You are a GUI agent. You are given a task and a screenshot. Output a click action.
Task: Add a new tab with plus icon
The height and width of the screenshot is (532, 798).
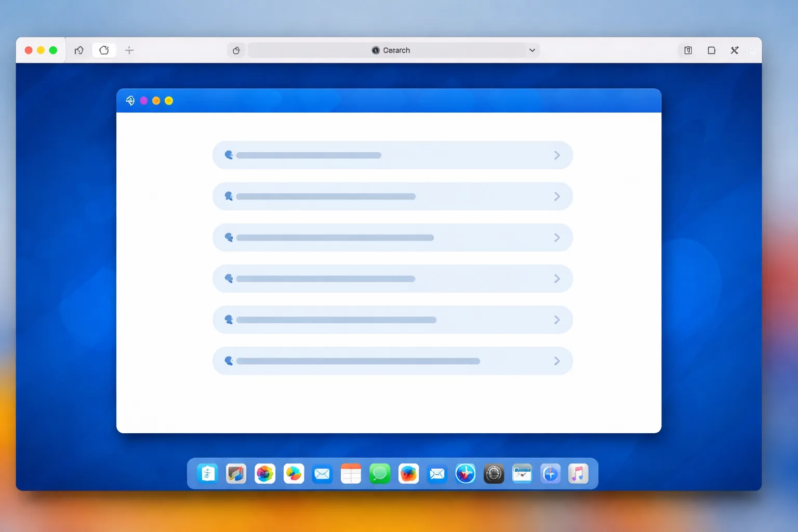click(x=129, y=50)
